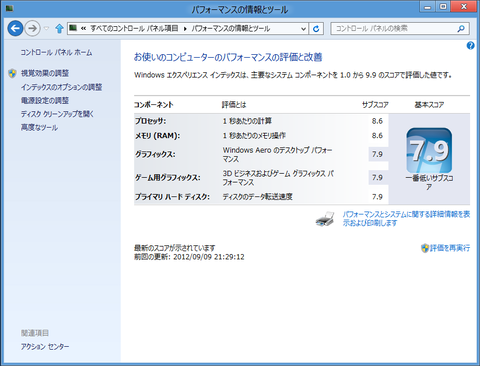Open the address bar history dropdown
This screenshot has width=480, height=366.
pos(303,29)
